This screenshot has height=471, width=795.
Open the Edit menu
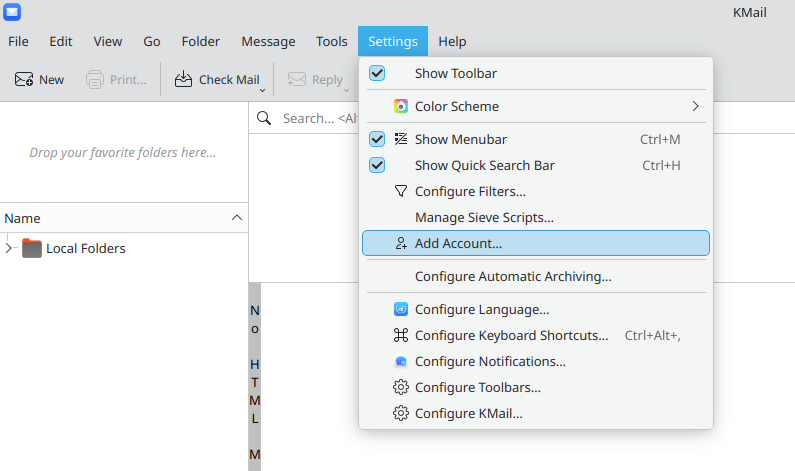61,41
